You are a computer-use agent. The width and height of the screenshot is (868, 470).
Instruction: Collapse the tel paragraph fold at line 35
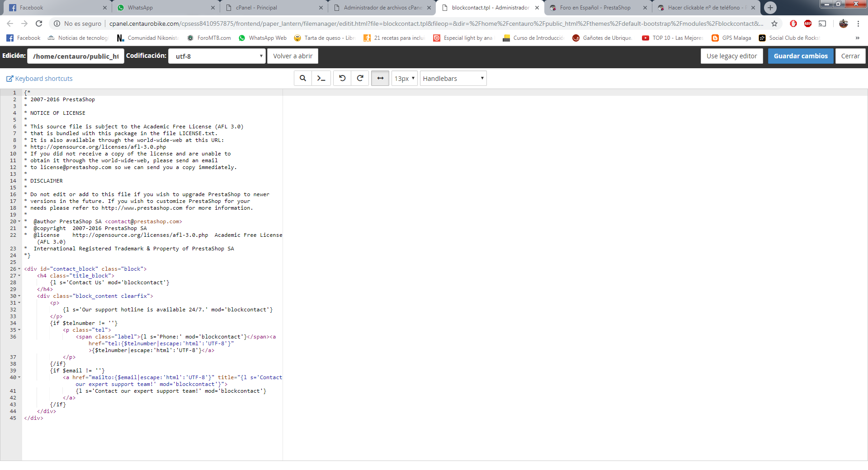(x=19, y=330)
